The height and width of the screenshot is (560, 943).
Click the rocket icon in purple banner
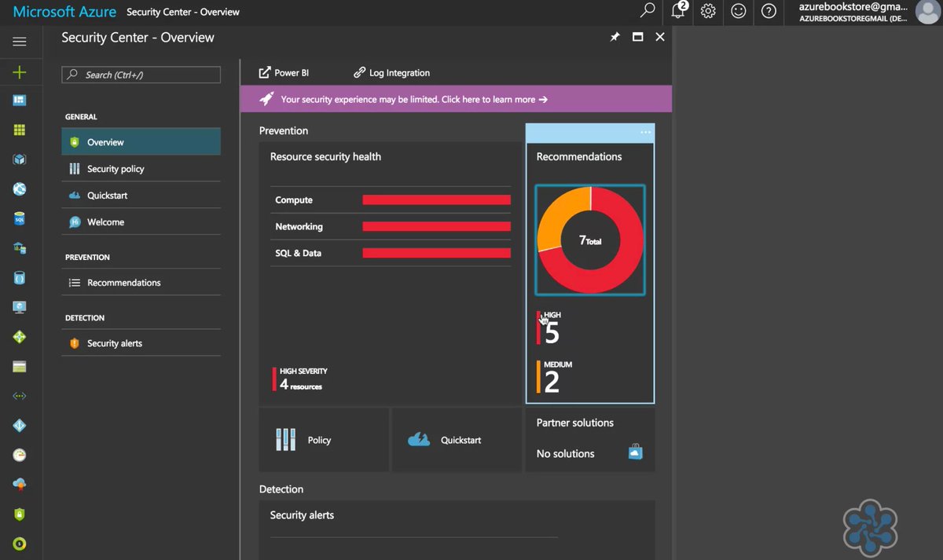point(266,99)
